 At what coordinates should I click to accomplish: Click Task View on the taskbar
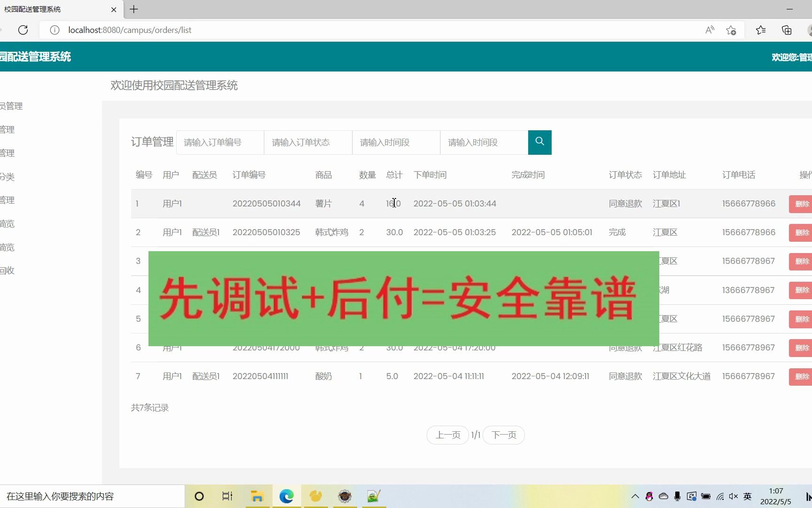[227, 496]
